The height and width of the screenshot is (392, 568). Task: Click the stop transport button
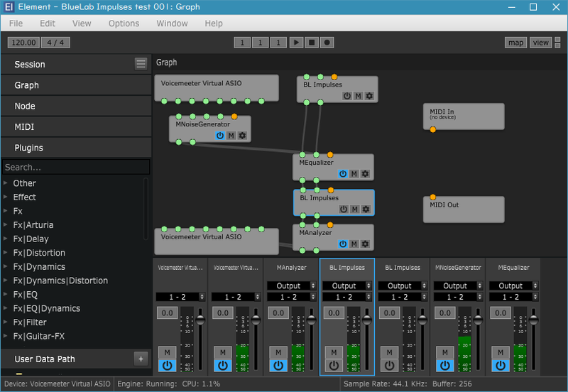click(x=312, y=43)
